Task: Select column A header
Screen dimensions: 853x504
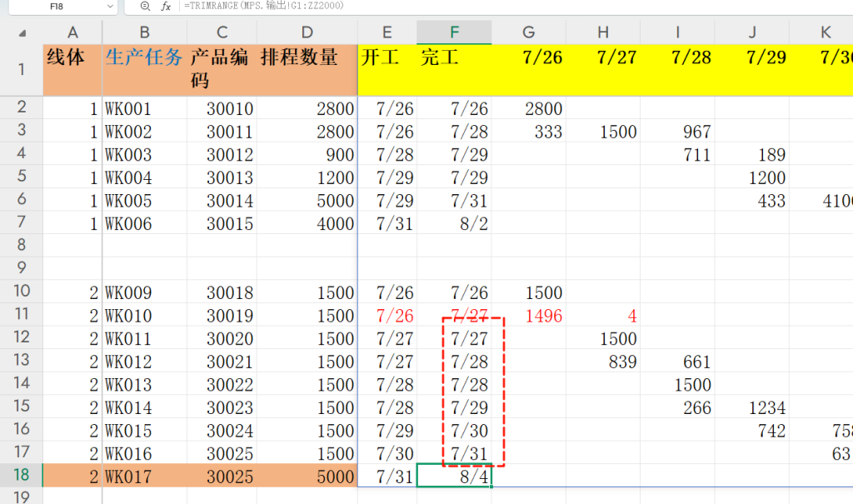Action: click(x=72, y=32)
